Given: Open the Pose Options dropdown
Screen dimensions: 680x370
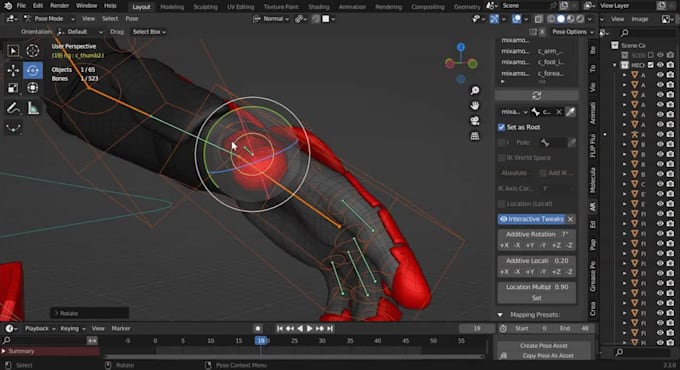Looking at the screenshot, I should pyautogui.click(x=572, y=32).
